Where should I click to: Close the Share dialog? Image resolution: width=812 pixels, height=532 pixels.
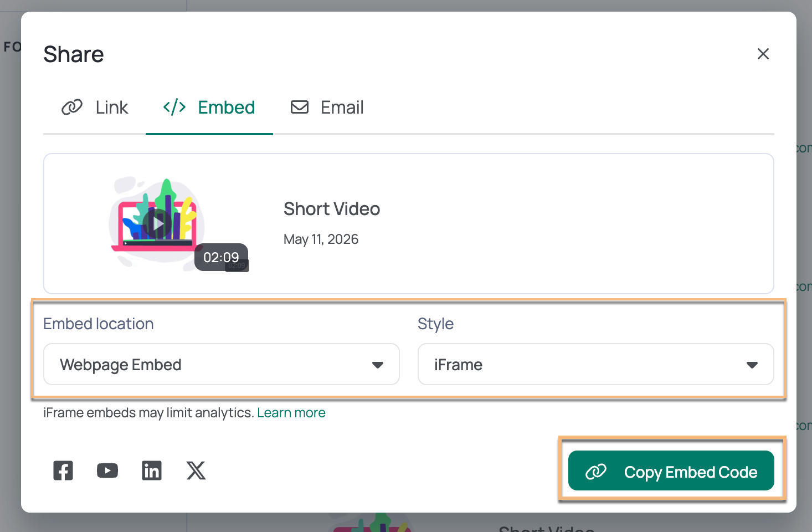[763, 54]
